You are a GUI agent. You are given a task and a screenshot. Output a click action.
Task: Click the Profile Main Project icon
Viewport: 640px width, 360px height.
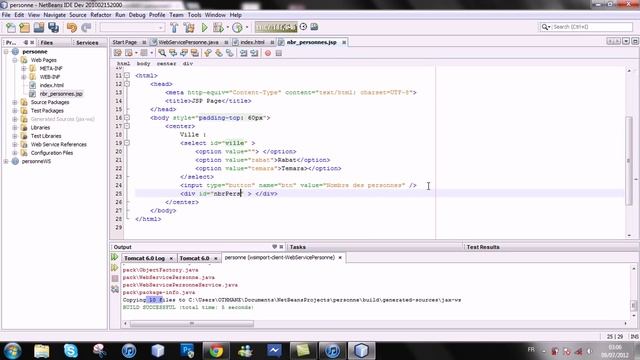237,27
